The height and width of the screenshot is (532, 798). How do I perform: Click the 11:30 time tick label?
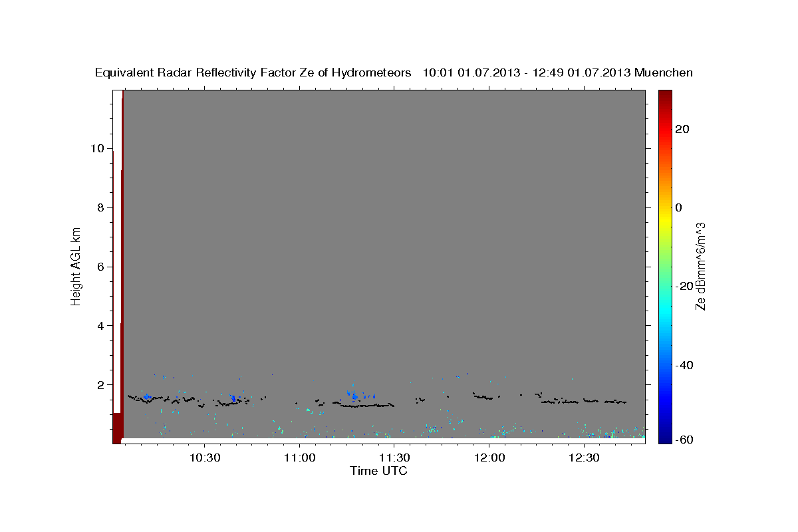click(394, 458)
